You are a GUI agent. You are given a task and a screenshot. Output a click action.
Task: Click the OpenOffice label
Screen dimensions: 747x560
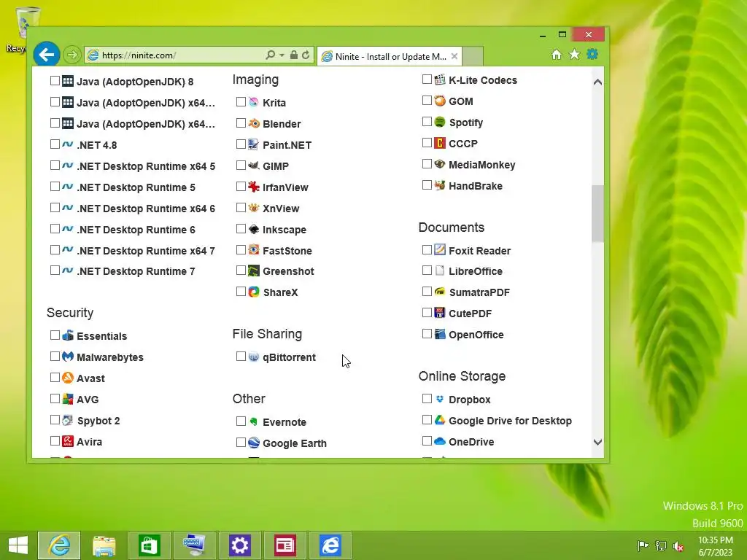tap(476, 335)
